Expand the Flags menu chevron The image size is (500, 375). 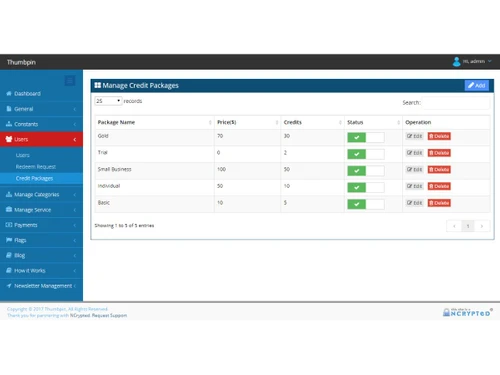tap(75, 240)
